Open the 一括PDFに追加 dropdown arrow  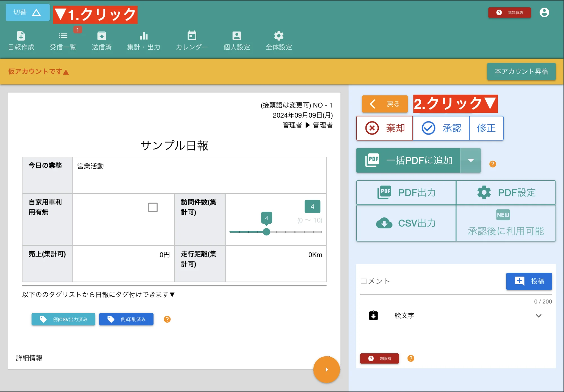pos(471,160)
